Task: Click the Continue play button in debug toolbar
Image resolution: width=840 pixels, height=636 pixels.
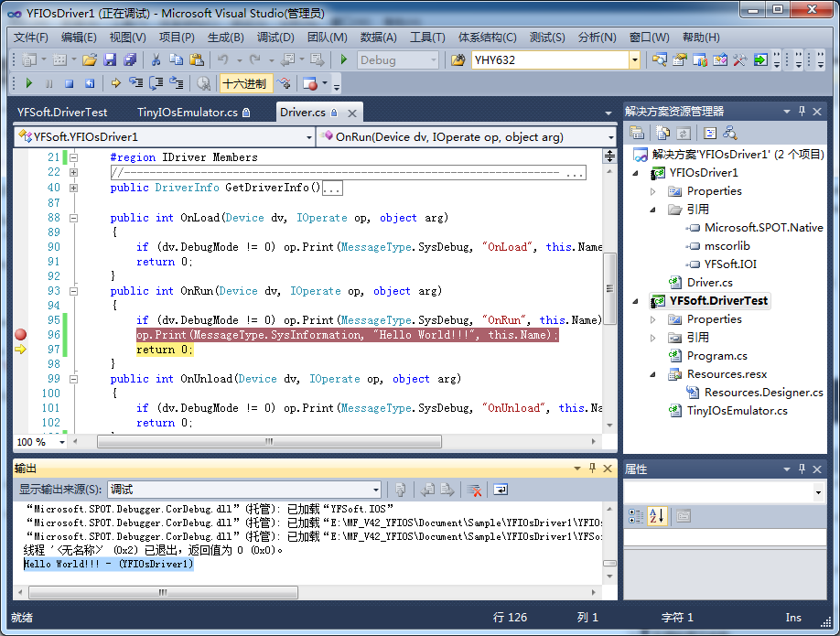Action: pyautogui.click(x=29, y=83)
